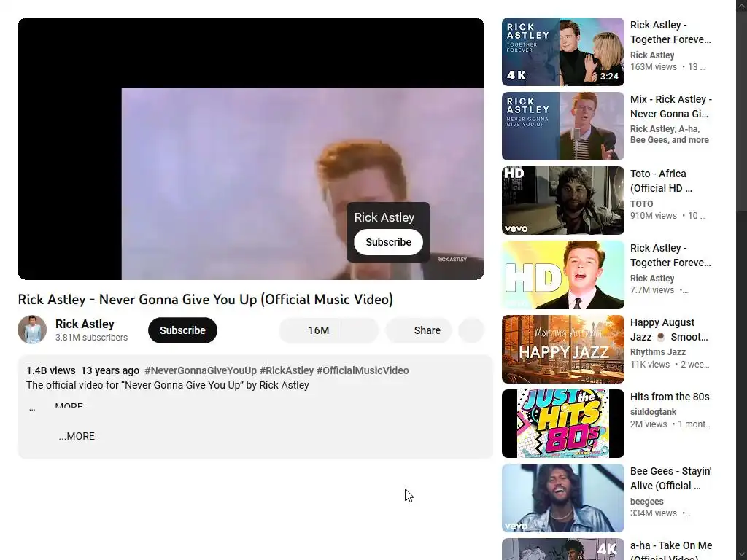
Task: Click the #NeverGonnaGiveYouUp hashtag
Action: click(x=201, y=370)
